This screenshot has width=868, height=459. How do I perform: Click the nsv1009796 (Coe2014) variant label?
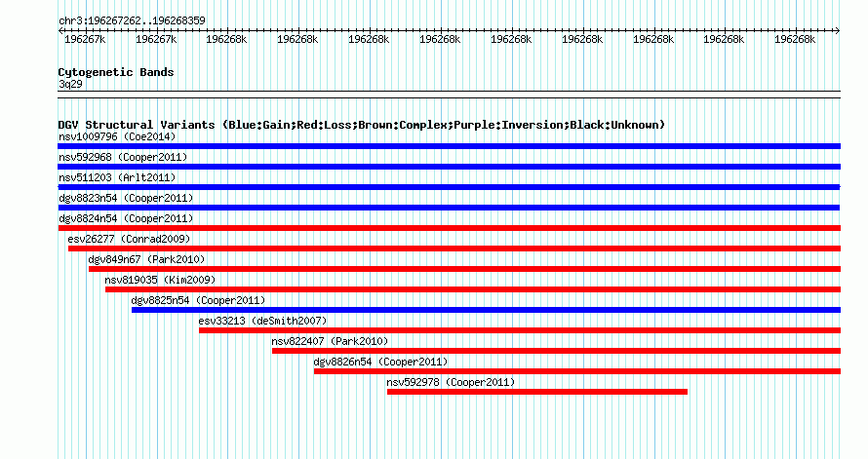coord(117,136)
